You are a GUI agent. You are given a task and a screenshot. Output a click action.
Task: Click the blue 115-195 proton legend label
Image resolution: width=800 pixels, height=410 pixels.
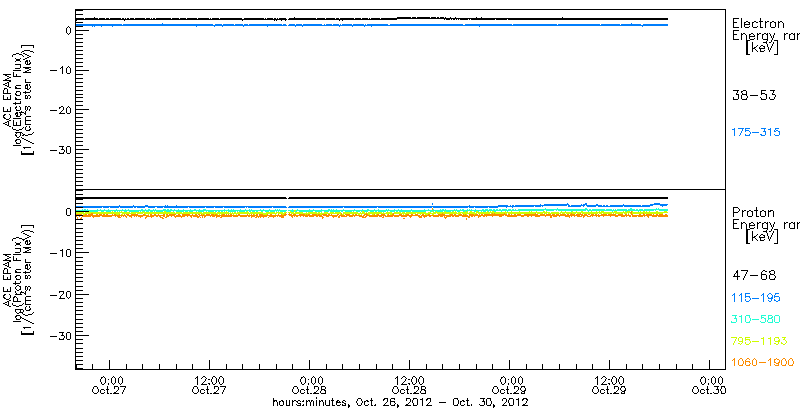(756, 298)
